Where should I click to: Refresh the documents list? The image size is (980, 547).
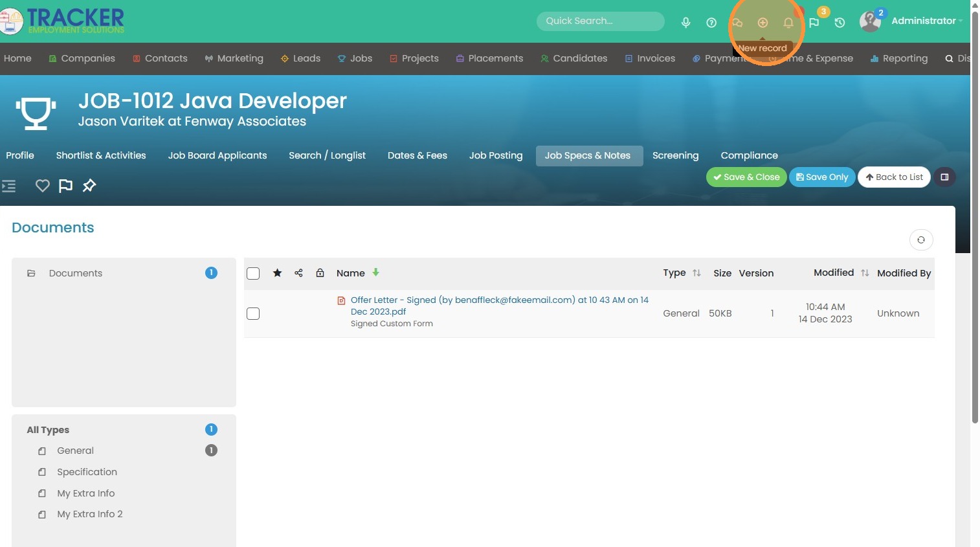click(x=920, y=240)
